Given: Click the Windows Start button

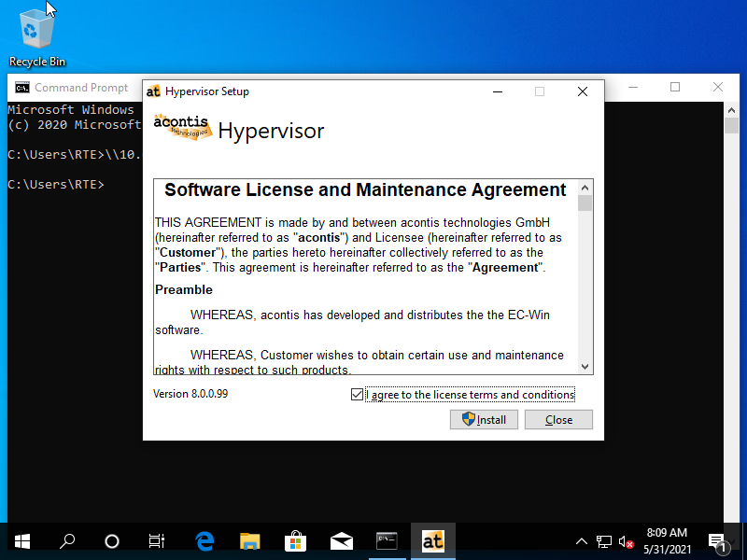Looking at the screenshot, I should [x=21, y=541].
